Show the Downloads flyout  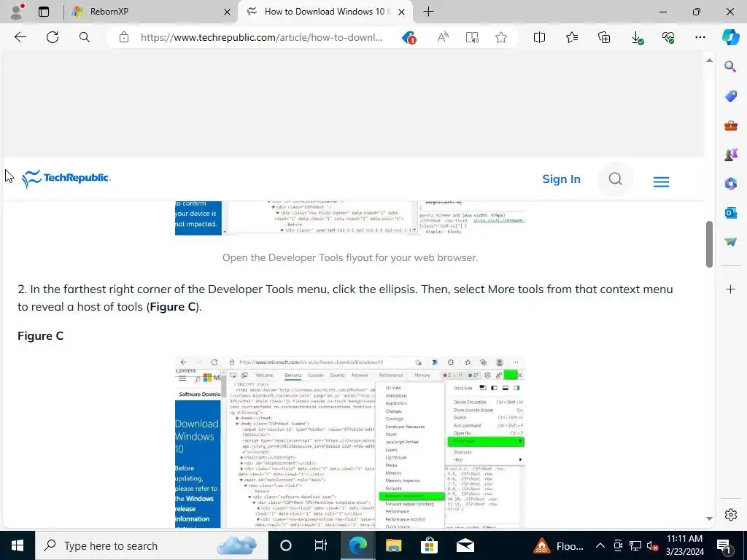coord(636,38)
